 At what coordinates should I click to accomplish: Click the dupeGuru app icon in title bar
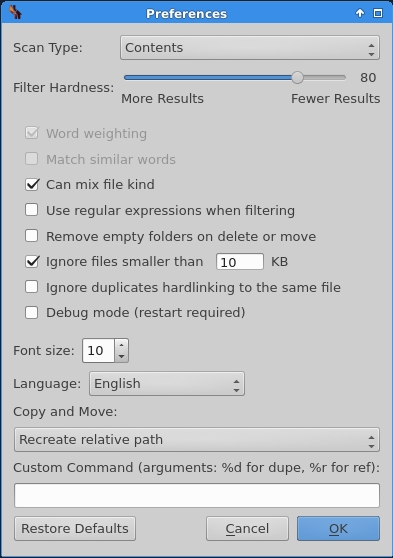click(15, 13)
